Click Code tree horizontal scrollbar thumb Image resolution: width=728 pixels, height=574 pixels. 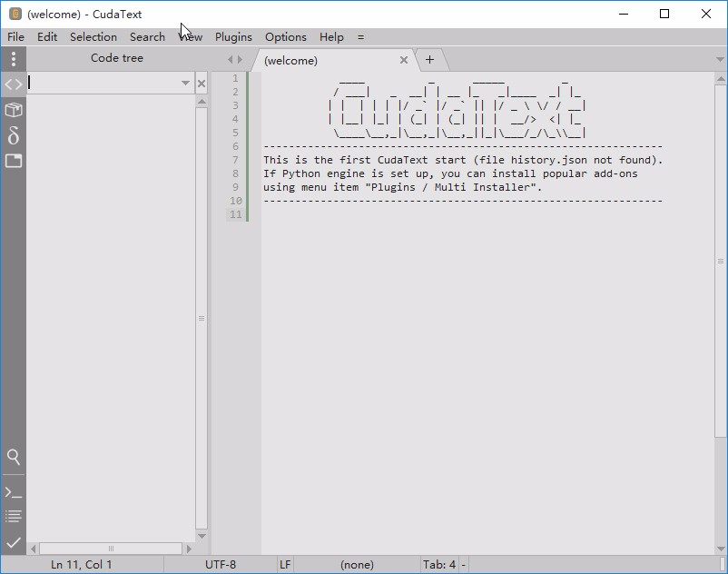click(x=111, y=549)
